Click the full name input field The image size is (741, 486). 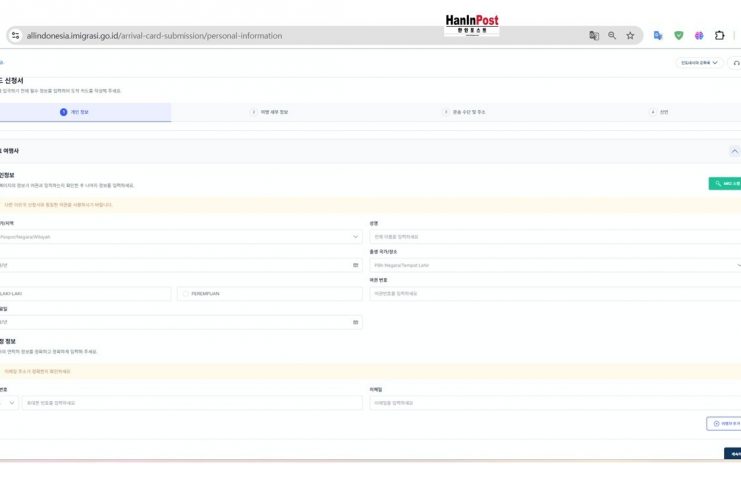coord(554,237)
